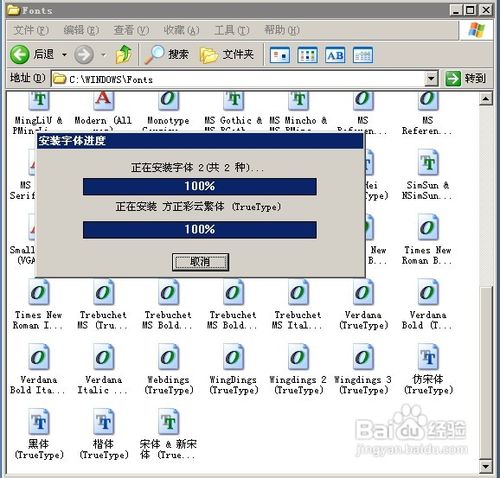
Task: Open the 工具(T) menu
Action: click(232, 30)
